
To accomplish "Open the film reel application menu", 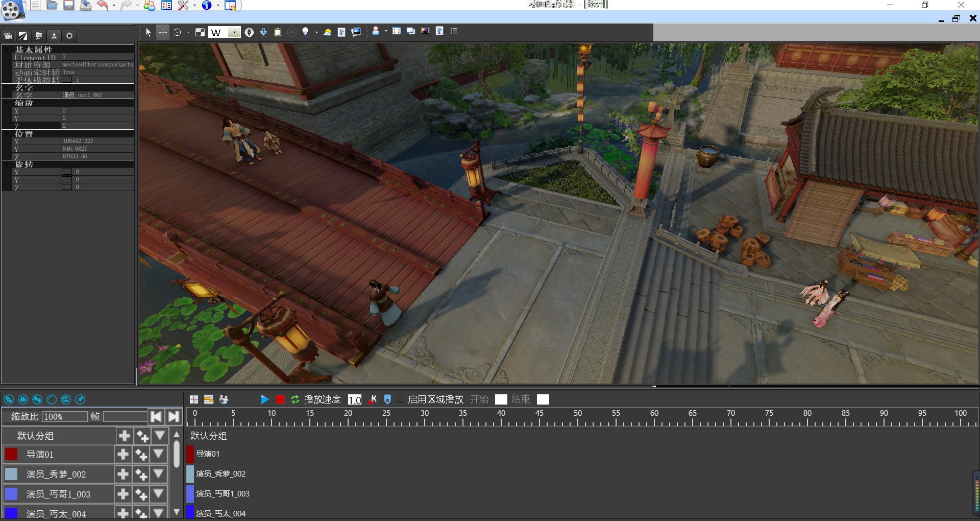I will [x=11, y=10].
